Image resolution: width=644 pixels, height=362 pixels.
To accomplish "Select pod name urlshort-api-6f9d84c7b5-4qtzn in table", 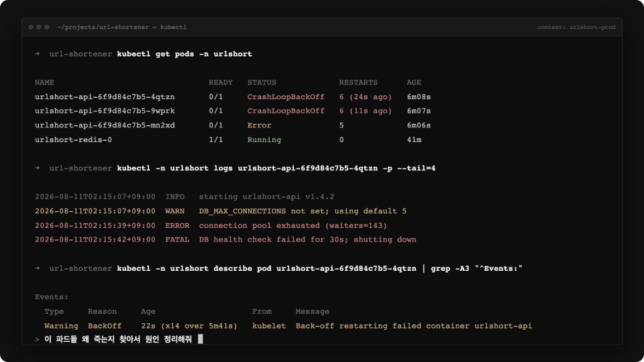I will click(x=105, y=97).
